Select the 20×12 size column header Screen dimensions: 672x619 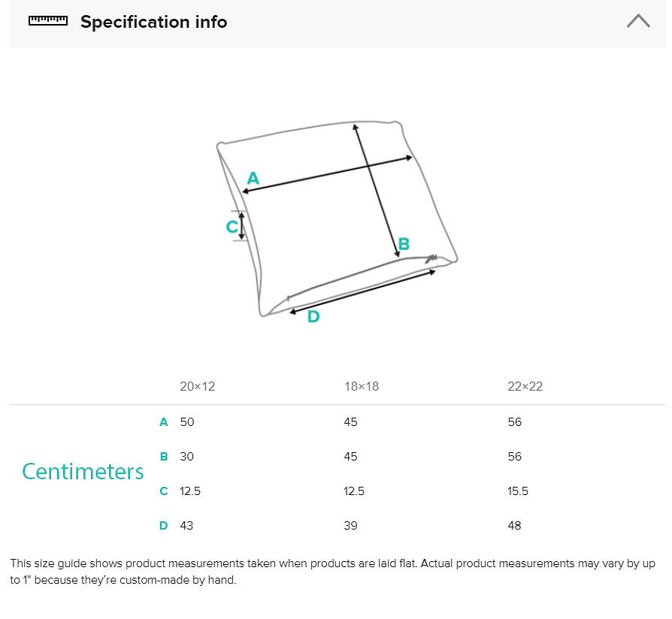[x=198, y=387]
